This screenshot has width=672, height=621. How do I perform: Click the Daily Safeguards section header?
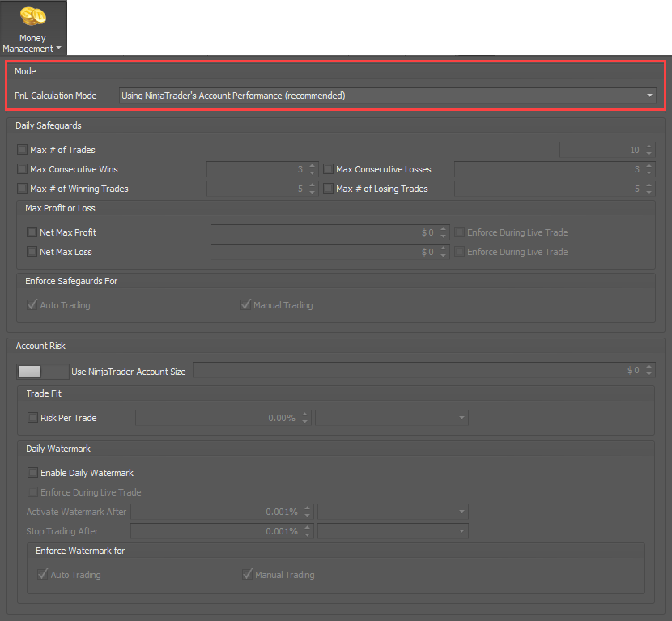click(x=49, y=125)
